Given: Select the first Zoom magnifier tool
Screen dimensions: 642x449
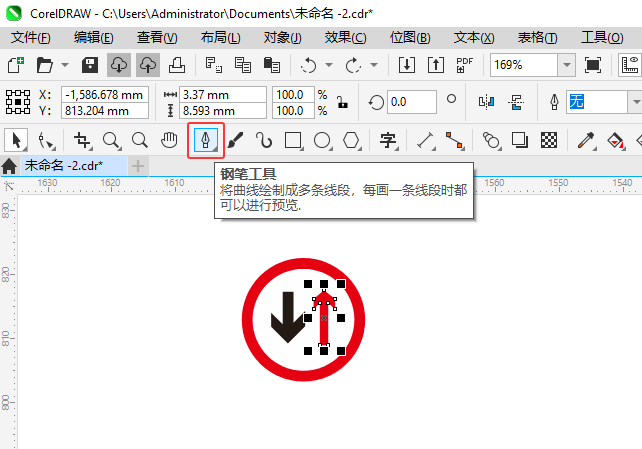Looking at the screenshot, I should click(x=111, y=141).
